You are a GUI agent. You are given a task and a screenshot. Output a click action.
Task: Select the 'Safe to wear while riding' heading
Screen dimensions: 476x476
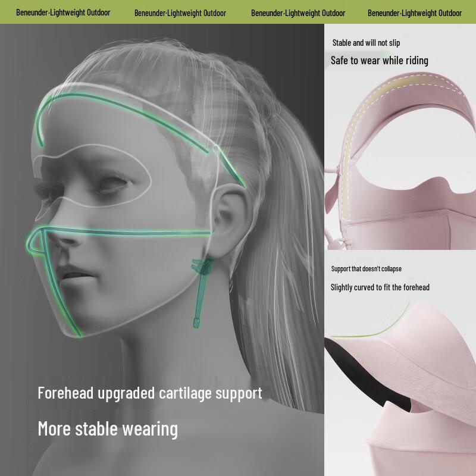click(379, 61)
